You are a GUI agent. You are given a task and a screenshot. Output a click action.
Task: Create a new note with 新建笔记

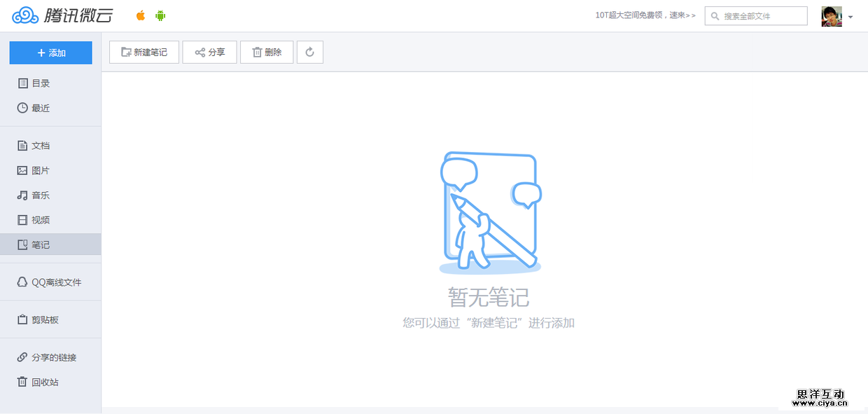click(144, 52)
